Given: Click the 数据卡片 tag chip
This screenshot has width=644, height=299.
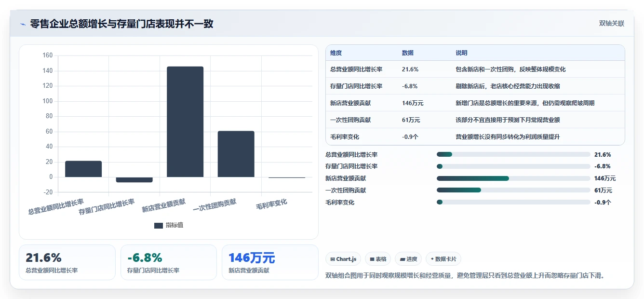Looking at the screenshot, I should coord(443,259).
